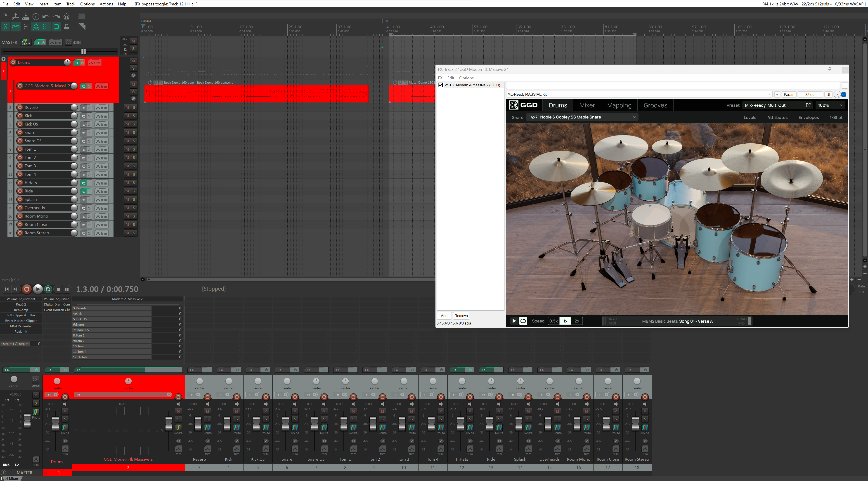The image size is (868, 481).
Task: Open the Snare model dropdown
Action: click(582, 117)
